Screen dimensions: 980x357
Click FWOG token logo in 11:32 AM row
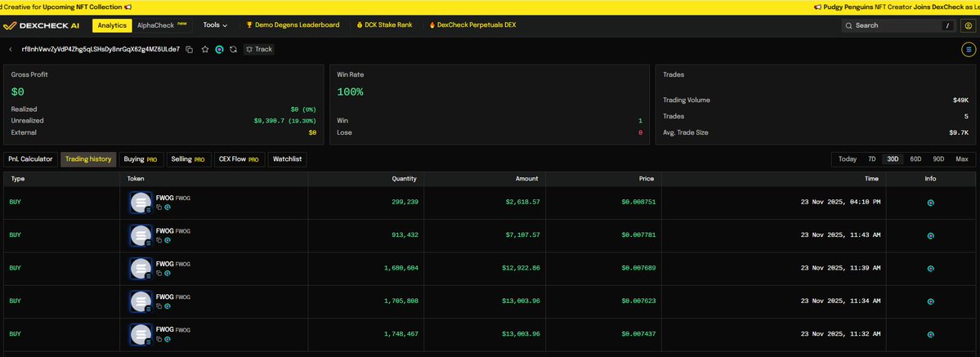coord(141,334)
